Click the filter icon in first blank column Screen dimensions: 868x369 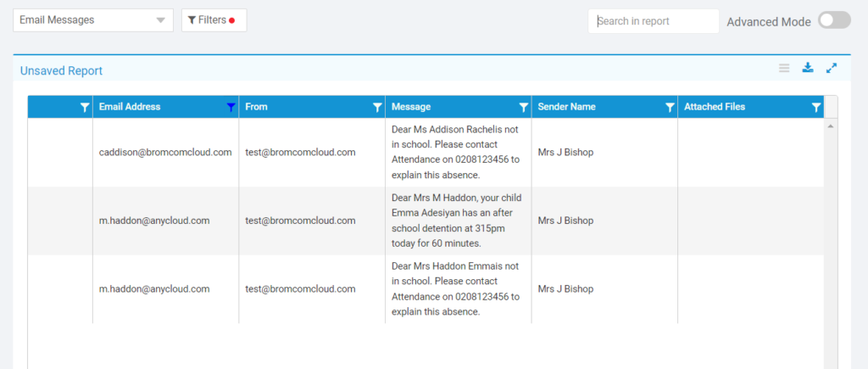(x=85, y=108)
